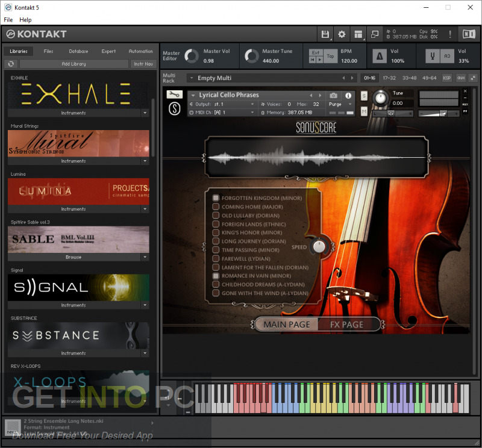The width and height of the screenshot is (482, 448).
Task: Open the Output st.1 dropdown
Action: [222, 104]
